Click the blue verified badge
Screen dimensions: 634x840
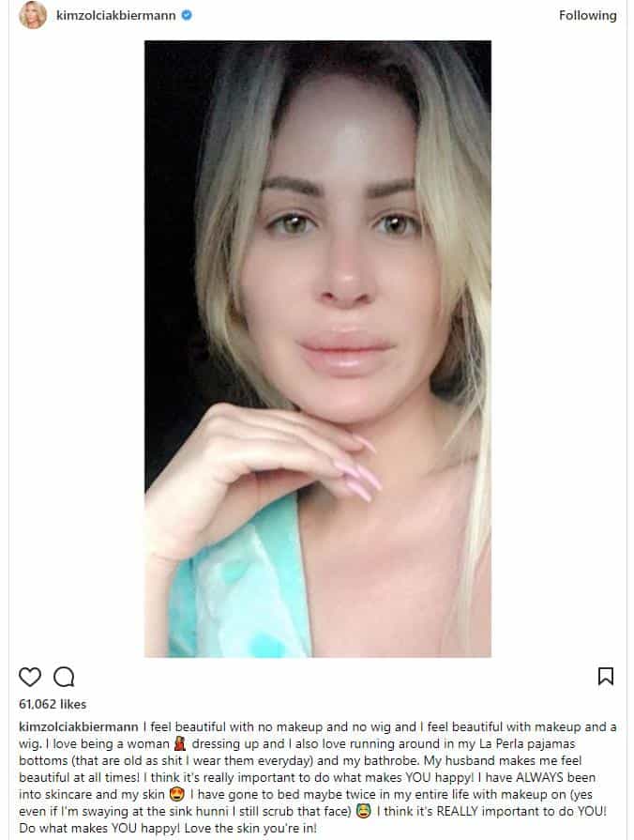[187, 16]
